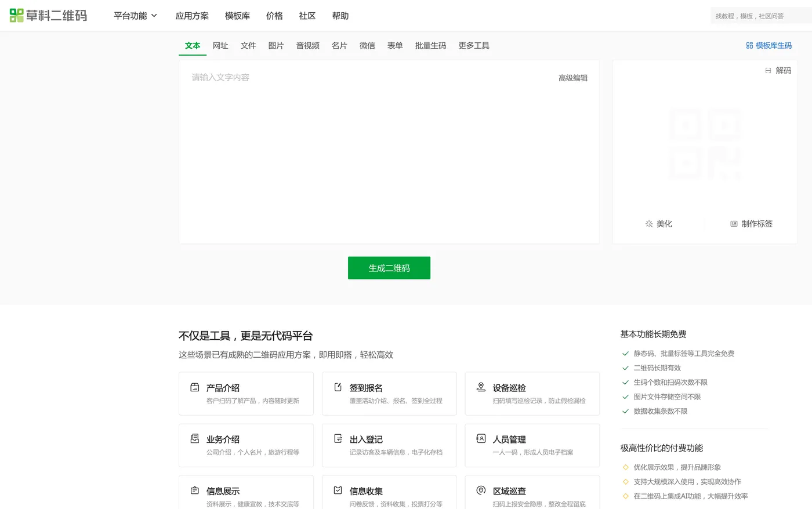Click the 解码 scan icon
Screen dimensions: 812x509
(768, 71)
